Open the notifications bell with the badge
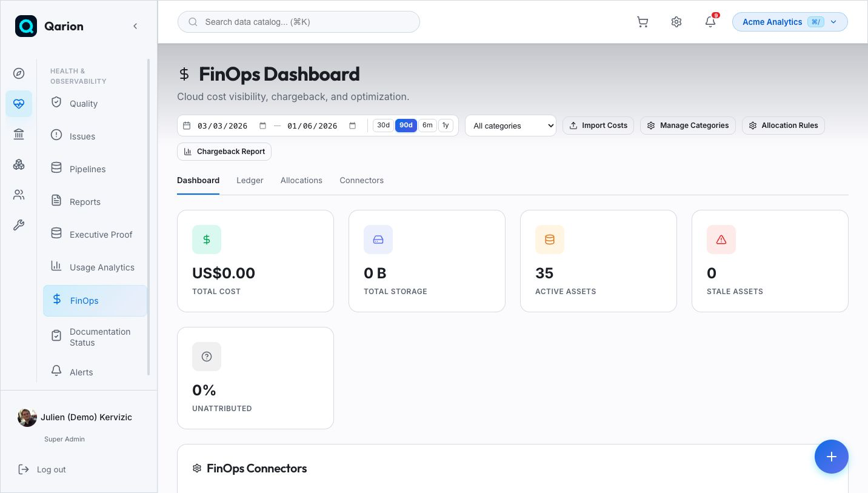 pyautogui.click(x=710, y=22)
